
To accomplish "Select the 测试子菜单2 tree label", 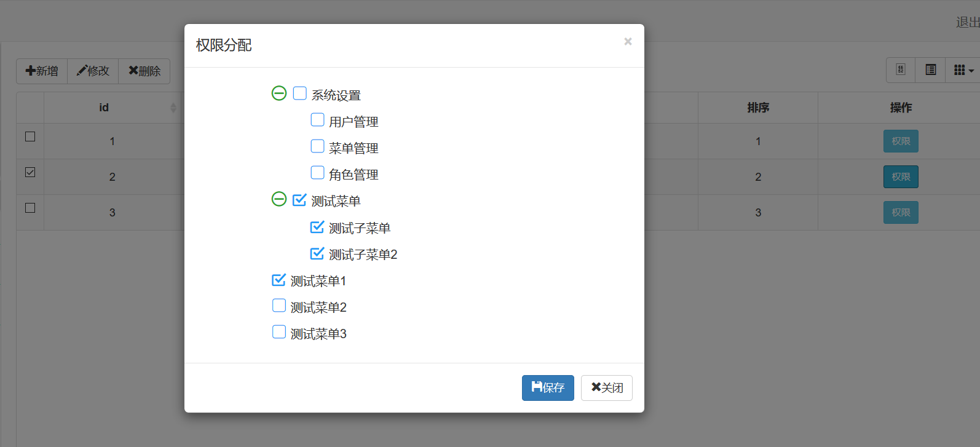I will (x=363, y=255).
